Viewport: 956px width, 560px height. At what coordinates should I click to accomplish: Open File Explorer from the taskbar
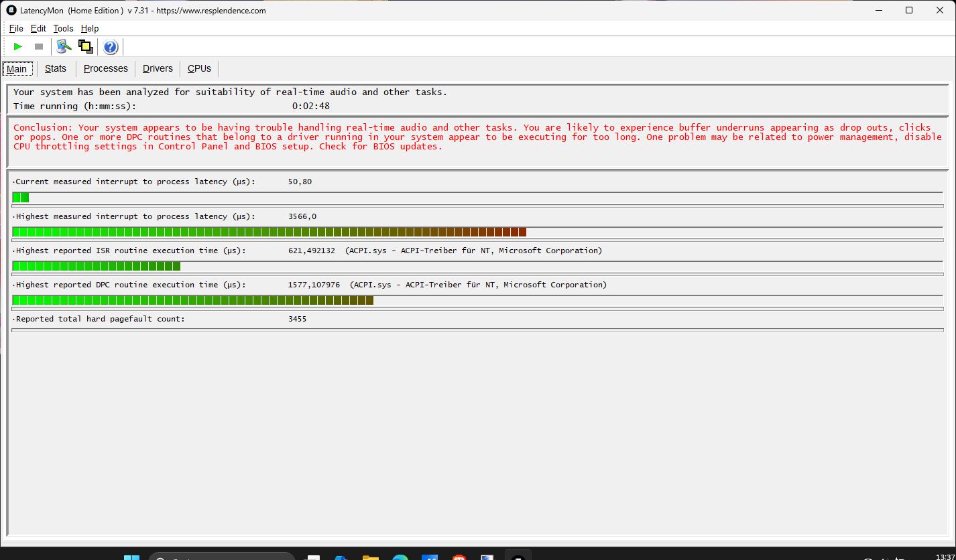click(370, 557)
